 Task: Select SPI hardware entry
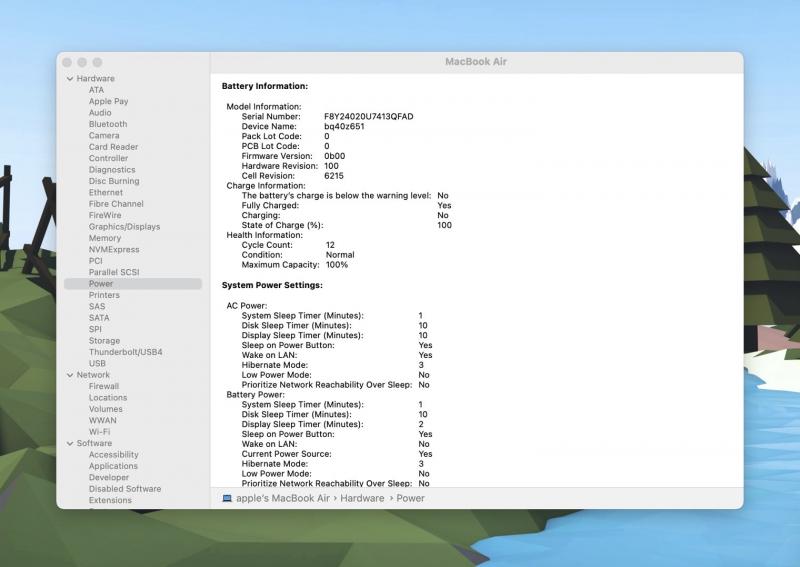click(x=95, y=329)
